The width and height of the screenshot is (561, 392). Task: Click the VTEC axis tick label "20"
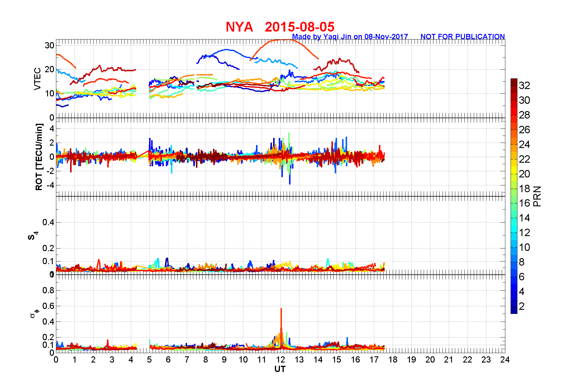[x=49, y=70]
